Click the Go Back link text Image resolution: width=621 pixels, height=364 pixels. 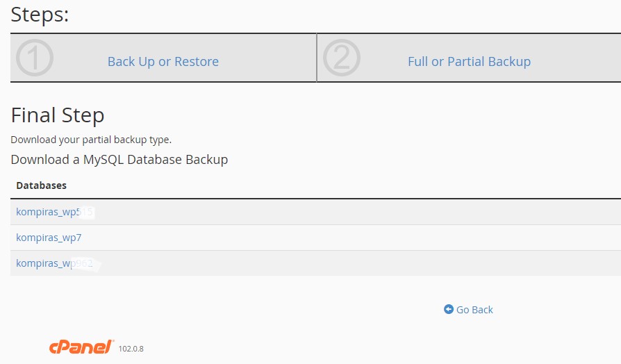(474, 310)
